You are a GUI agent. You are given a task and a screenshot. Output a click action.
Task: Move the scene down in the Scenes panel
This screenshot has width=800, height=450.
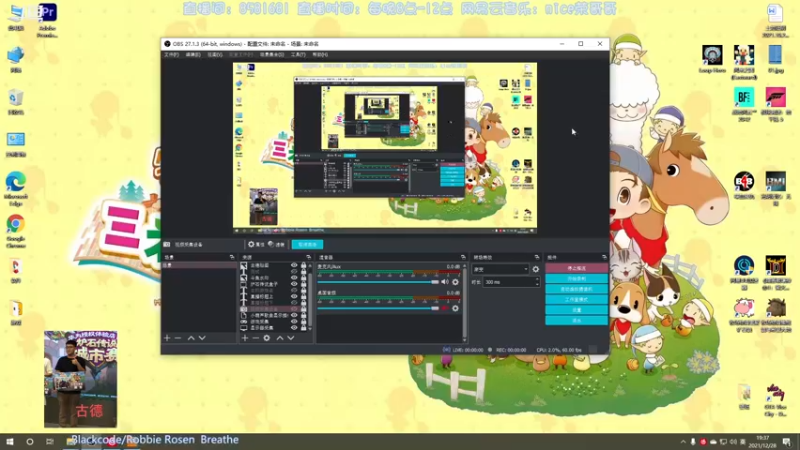point(202,338)
